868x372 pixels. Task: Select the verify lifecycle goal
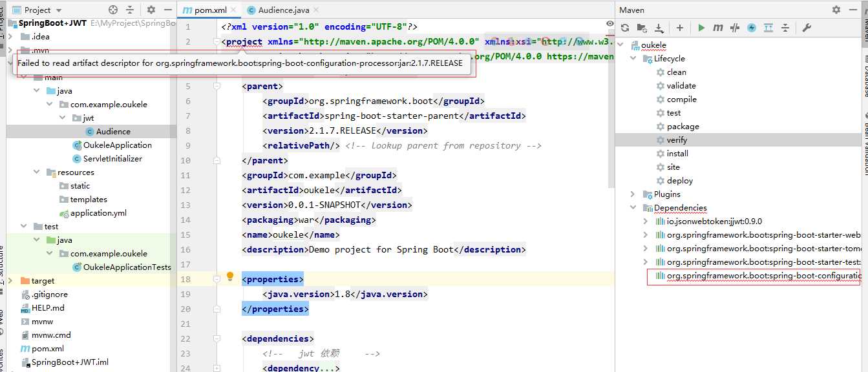tap(677, 140)
